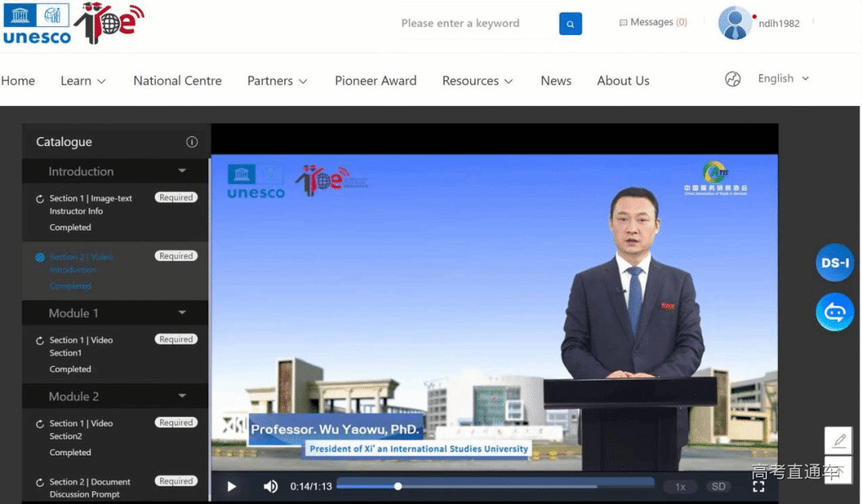Open the chatbot robot icon
Image resolution: width=862 pixels, height=504 pixels.
[835, 312]
